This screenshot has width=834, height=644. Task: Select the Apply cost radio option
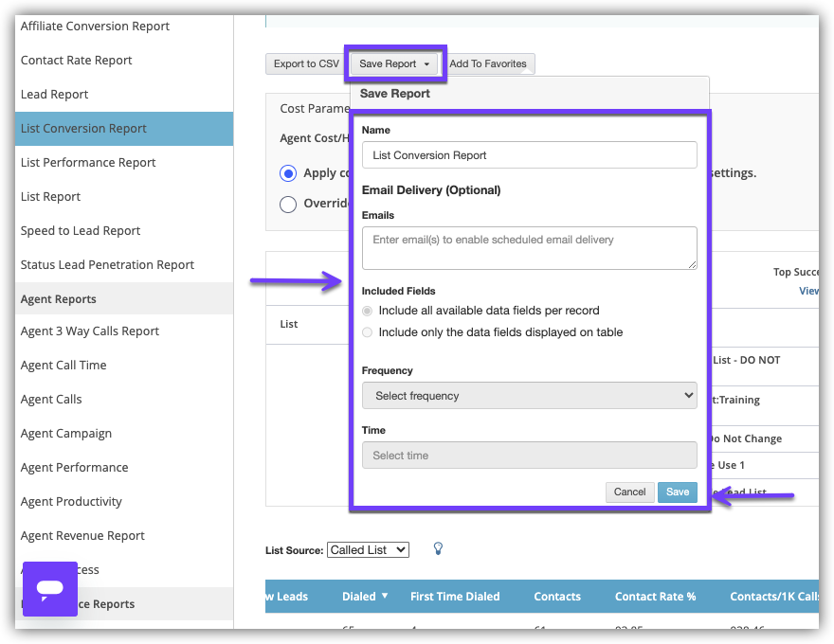288,173
